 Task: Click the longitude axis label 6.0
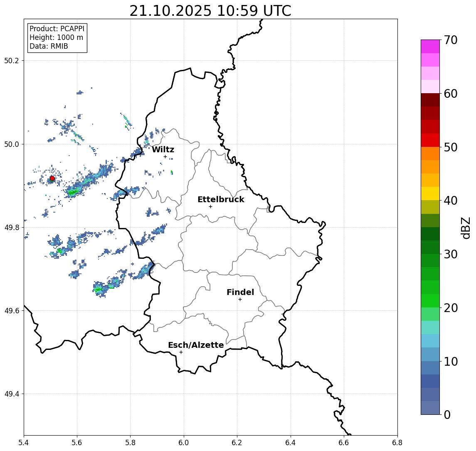[184, 443]
